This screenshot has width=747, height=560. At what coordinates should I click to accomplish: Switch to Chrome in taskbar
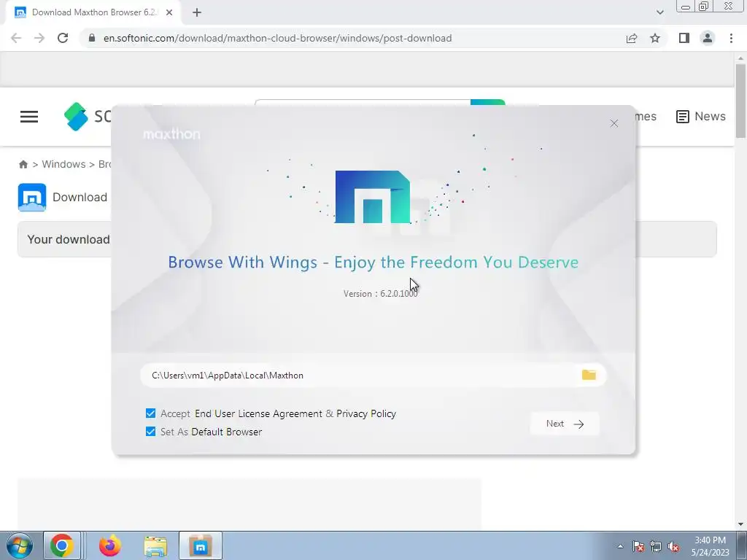coord(61,545)
